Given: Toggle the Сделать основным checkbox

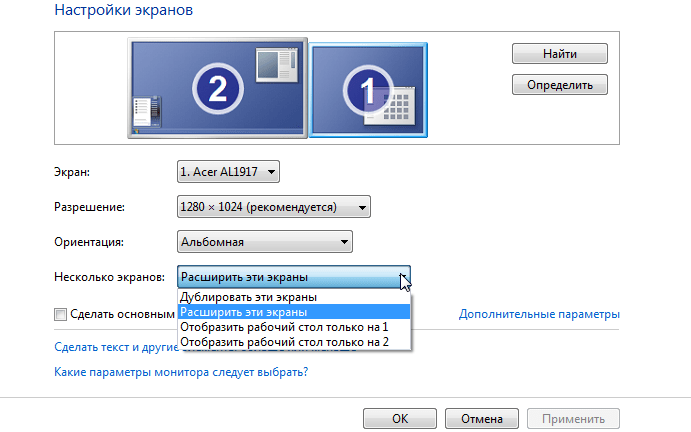Looking at the screenshot, I should (x=60, y=314).
